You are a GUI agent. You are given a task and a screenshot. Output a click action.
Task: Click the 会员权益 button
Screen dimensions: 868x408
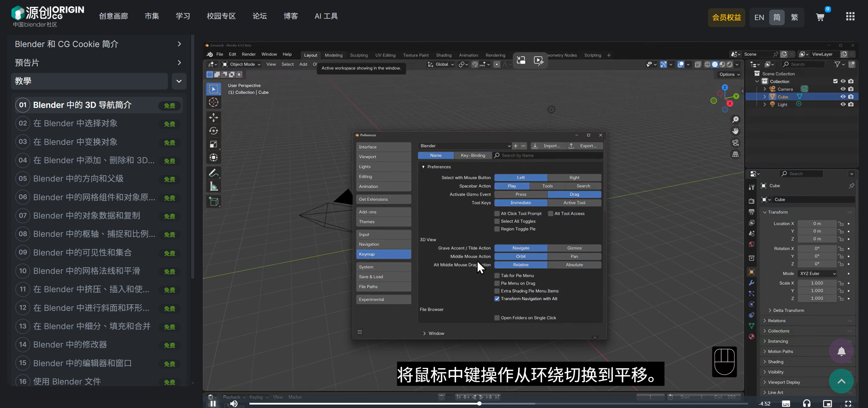point(726,17)
